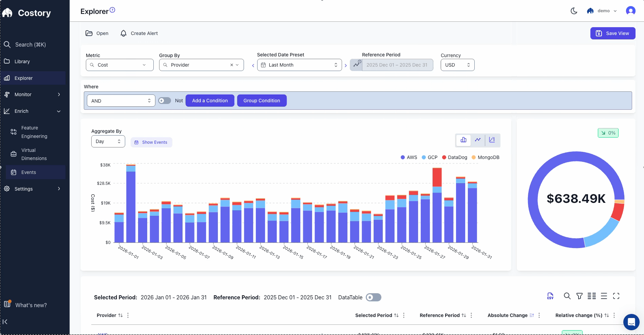Click the Save View button
This screenshot has width=644, height=335.
click(x=613, y=33)
